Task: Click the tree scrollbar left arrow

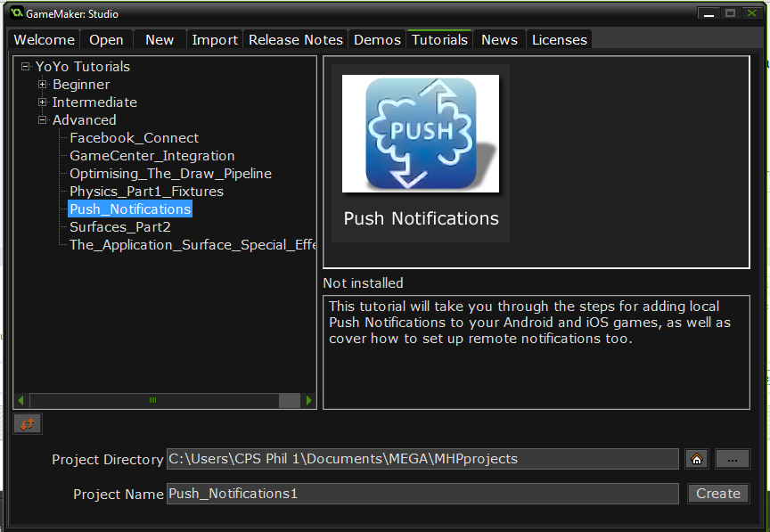Action: 20,400
